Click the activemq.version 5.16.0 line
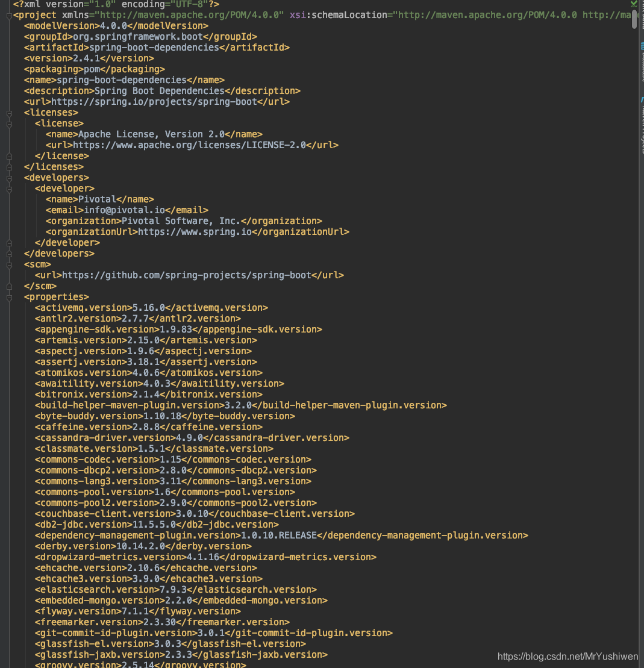This screenshot has width=644, height=668. click(x=152, y=308)
